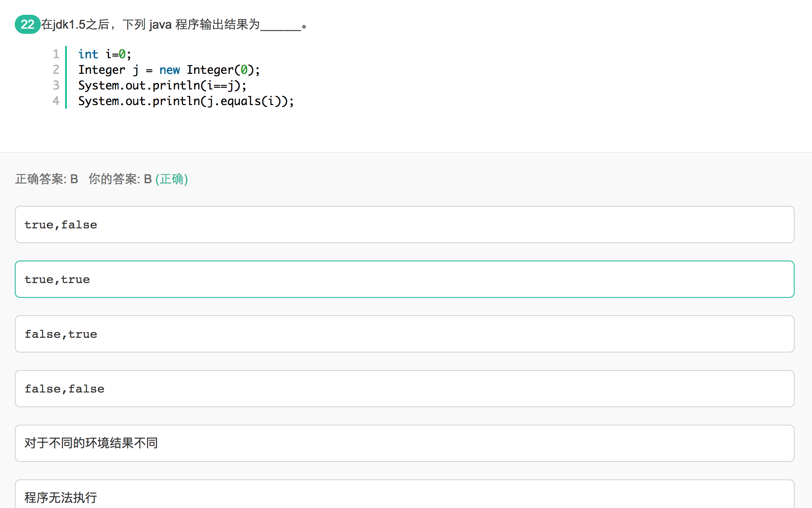
Task: Click the blank underline in the question
Action: [281, 26]
